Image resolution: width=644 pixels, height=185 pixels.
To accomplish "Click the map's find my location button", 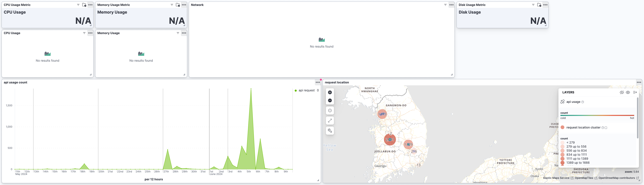I will pyautogui.click(x=330, y=110).
